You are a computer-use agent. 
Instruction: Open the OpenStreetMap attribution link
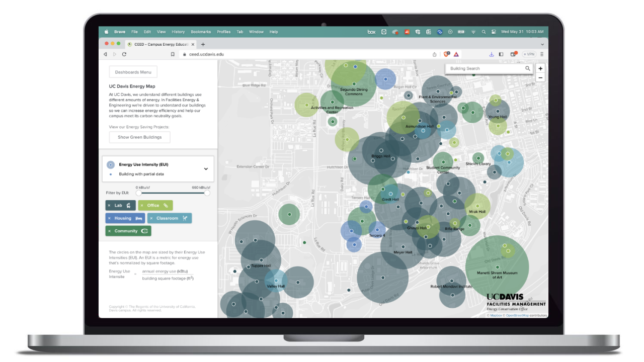pyautogui.click(x=517, y=316)
